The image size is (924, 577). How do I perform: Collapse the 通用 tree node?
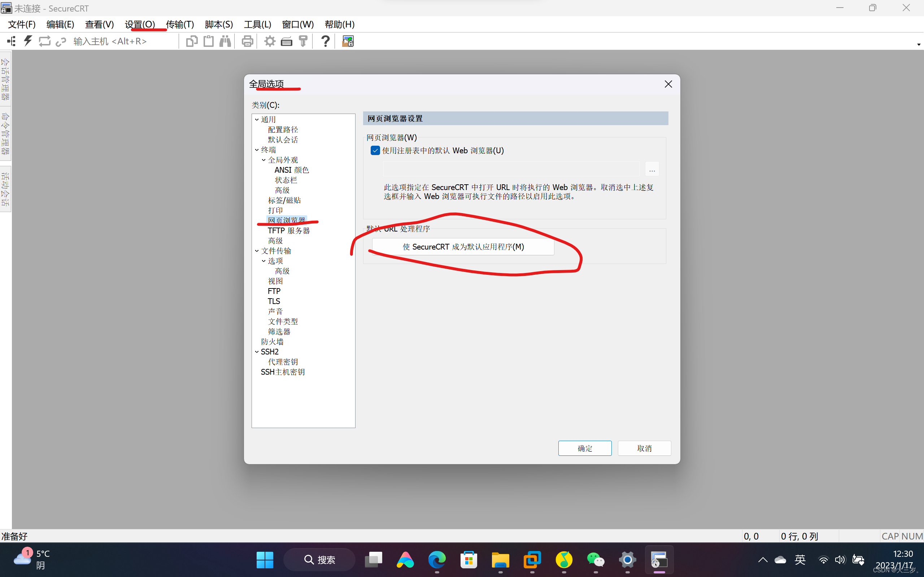pyautogui.click(x=257, y=119)
